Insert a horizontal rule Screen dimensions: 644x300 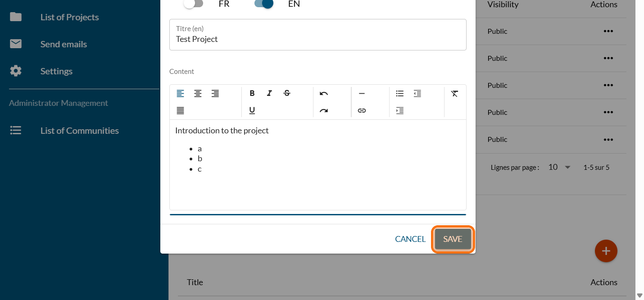coord(362,93)
